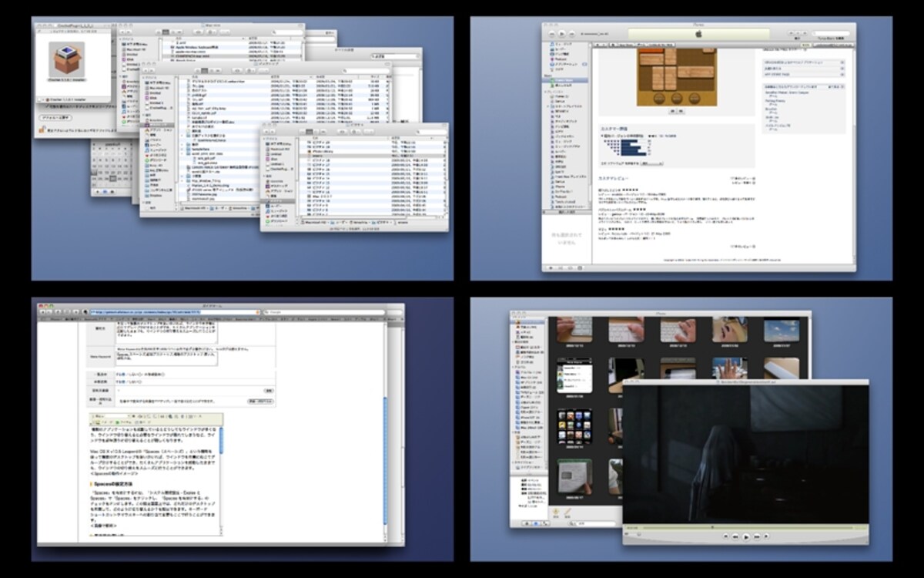Click the QuickTime go-to-start button
Screen dimensions: 924x578
tap(725, 536)
